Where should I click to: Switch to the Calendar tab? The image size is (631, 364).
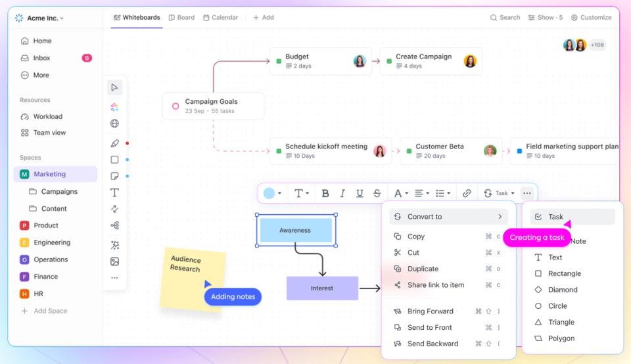point(221,18)
